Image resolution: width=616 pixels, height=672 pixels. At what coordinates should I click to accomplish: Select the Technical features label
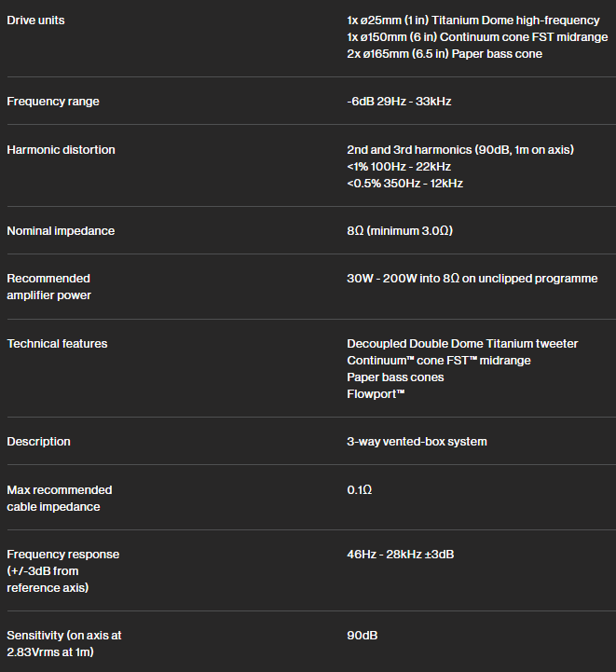[x=57, y=343]
